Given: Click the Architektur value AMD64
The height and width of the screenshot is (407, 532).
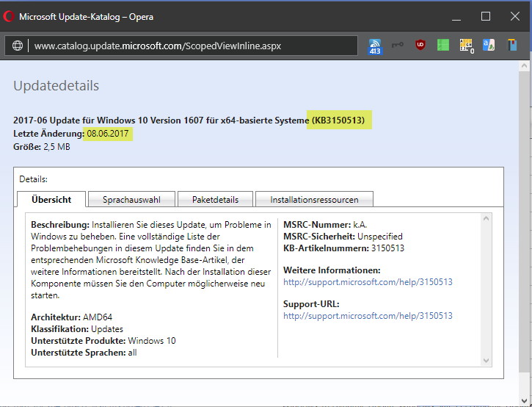Looking at the screenshot, I should tap(98, 317).
